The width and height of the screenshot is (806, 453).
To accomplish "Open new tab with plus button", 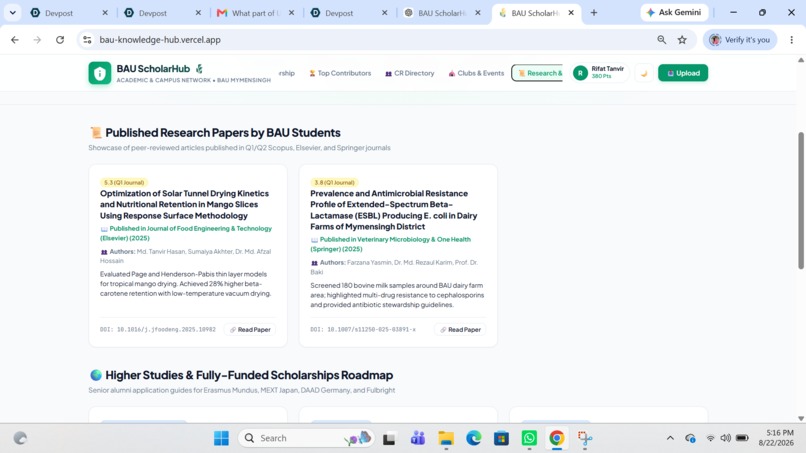I will click(594, 13).
